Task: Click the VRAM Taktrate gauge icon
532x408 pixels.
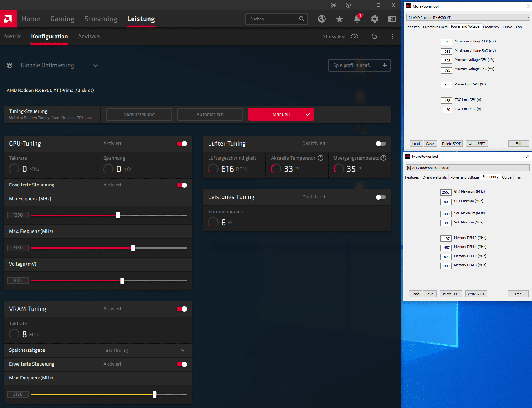Action: pos(14,334)
